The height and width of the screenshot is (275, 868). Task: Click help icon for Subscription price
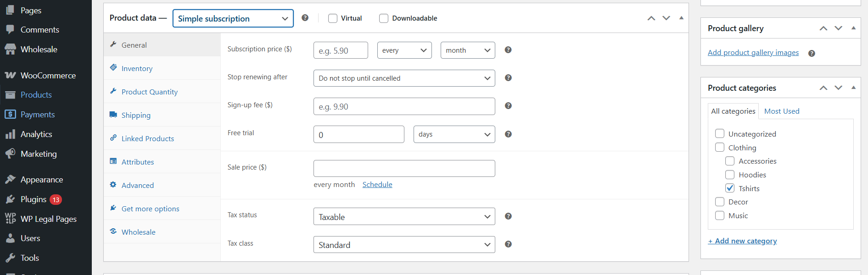[x=508, y=50]
